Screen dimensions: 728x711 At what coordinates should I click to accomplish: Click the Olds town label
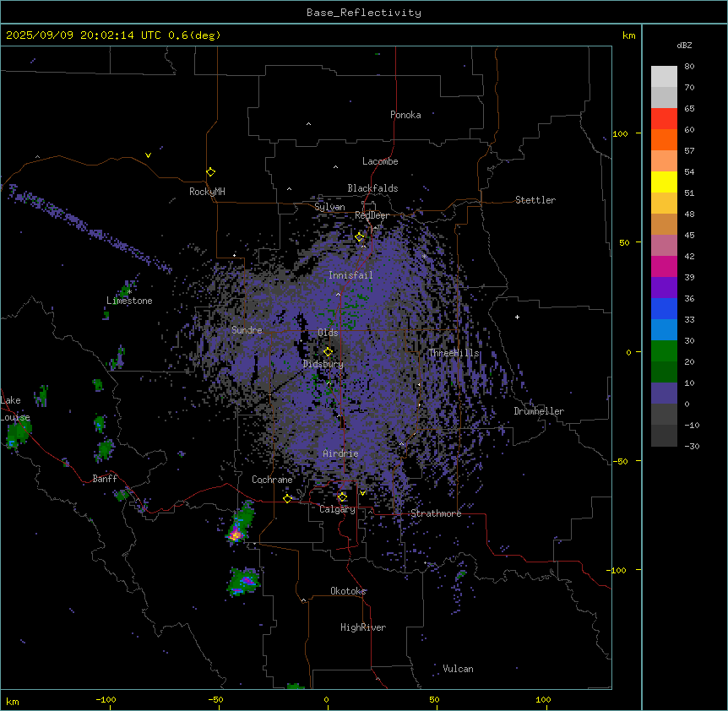328,333
